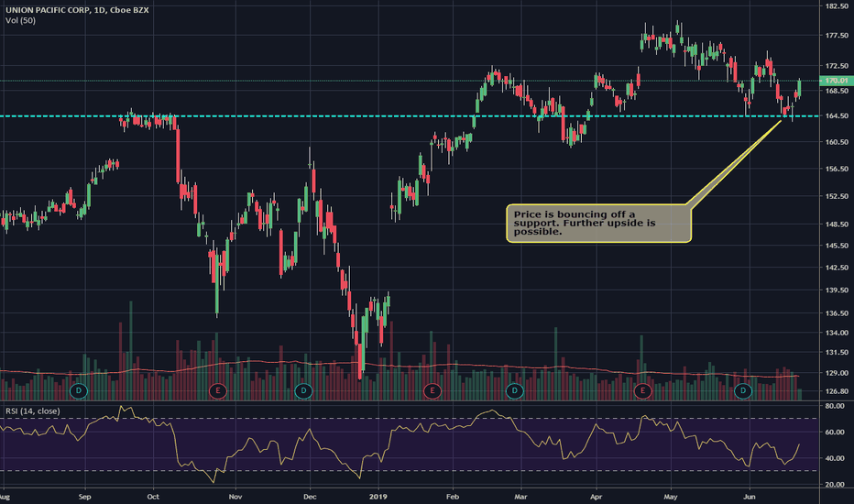Screen dimensions: 854x504
Task: Click the 148.50 price axis label
Action: (836, 224)
